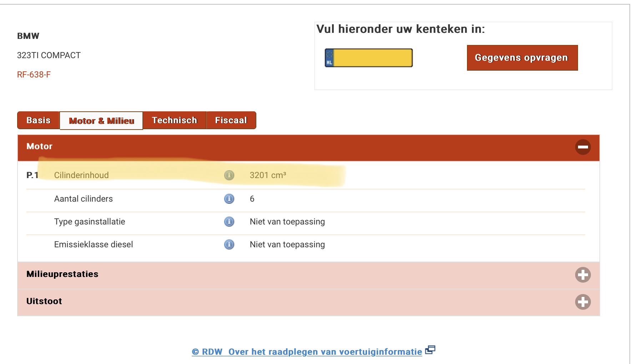Collapse Motor section with minus icon

(583, 147)
